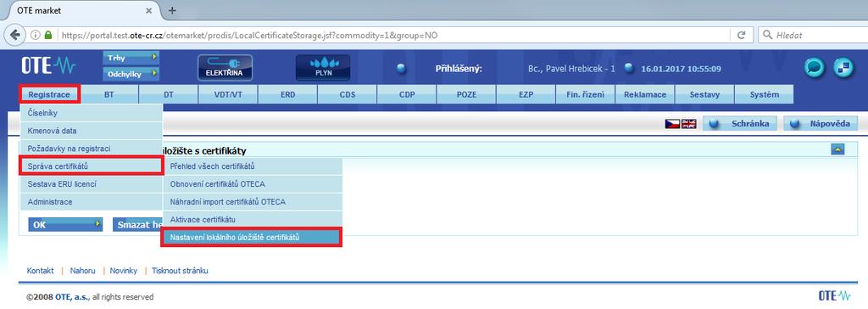Click the date and time 16.01.2017

pyautogui.click(x=681, y=69)
